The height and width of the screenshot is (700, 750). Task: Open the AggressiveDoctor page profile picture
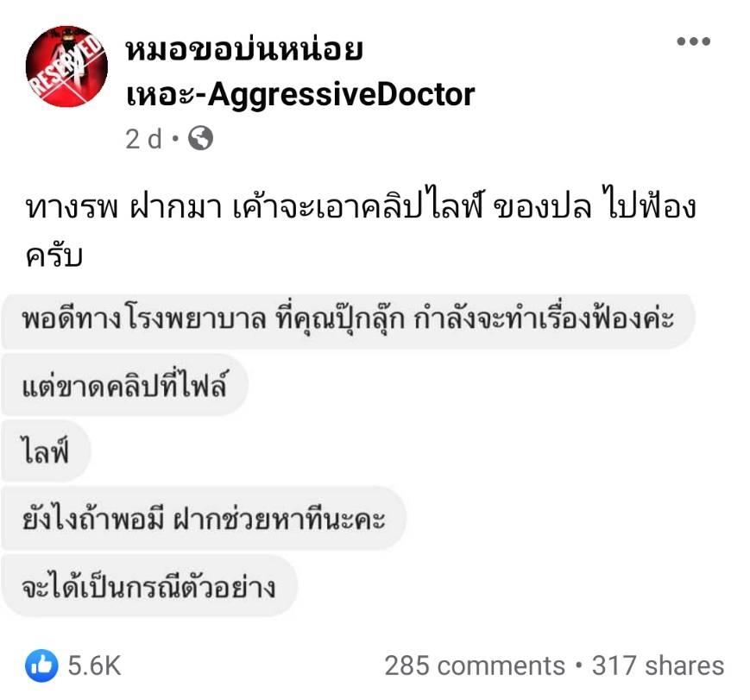coord(66,66)
